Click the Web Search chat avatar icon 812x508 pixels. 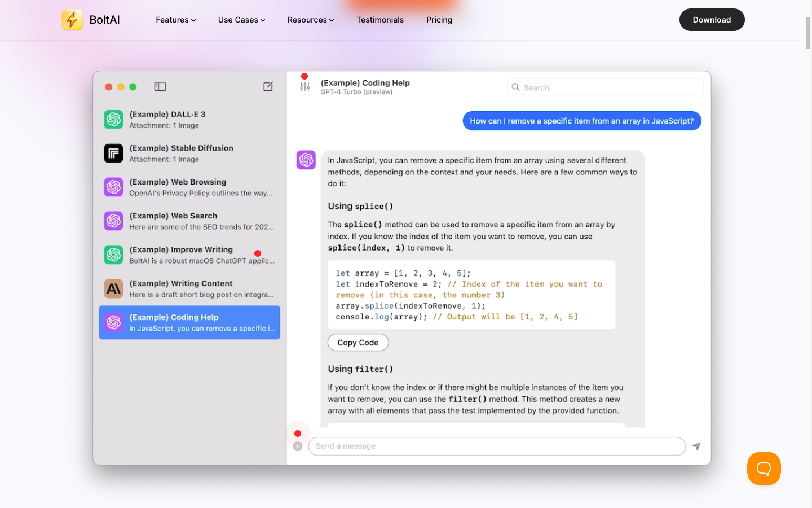[x=113, y=221]
